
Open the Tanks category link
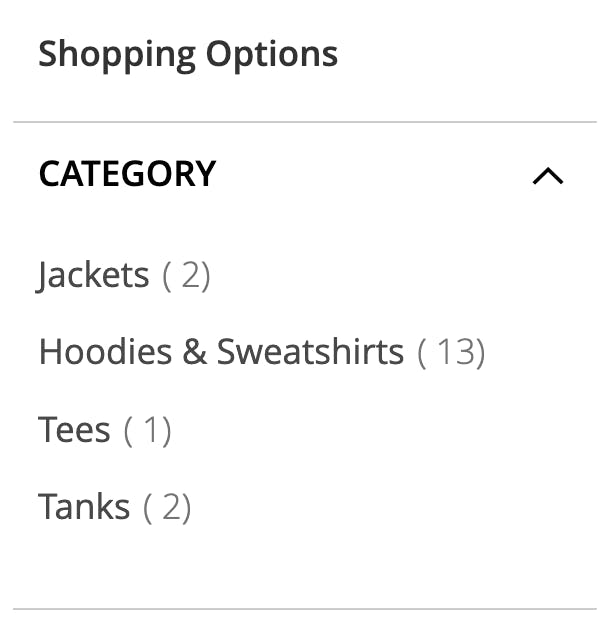pos(84,506)
